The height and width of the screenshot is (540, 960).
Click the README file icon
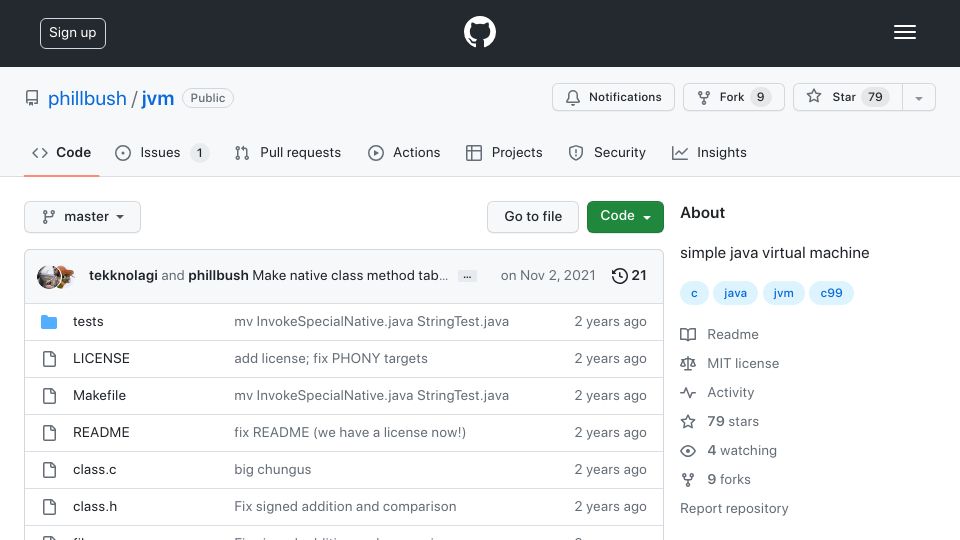click(x=49, y=433)
